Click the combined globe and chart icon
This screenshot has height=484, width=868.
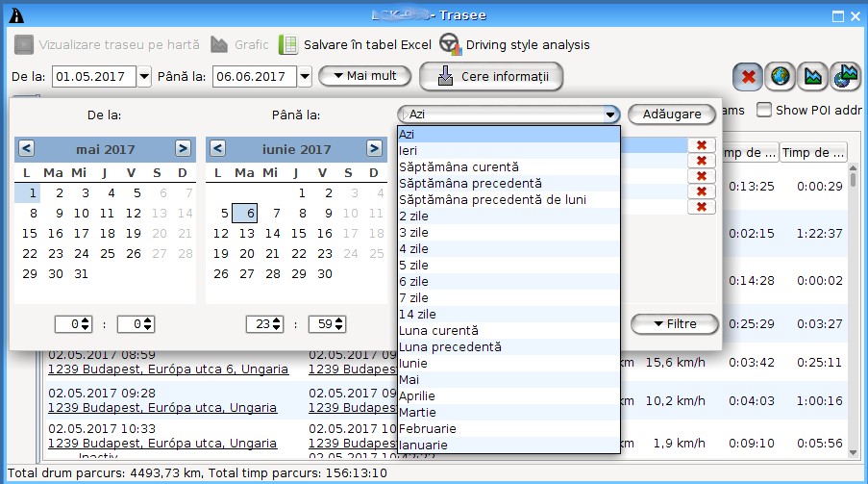click(845, 76)
